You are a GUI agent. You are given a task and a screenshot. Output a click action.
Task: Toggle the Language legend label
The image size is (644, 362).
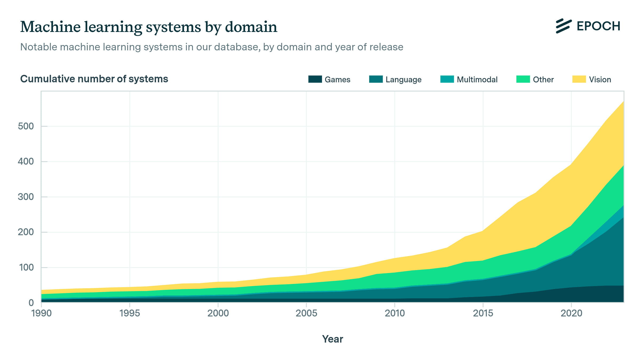coord(403,80)
